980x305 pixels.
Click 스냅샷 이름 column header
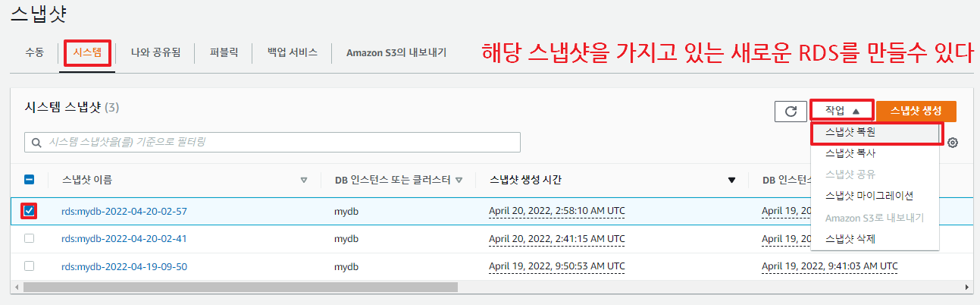pos(88,180)
